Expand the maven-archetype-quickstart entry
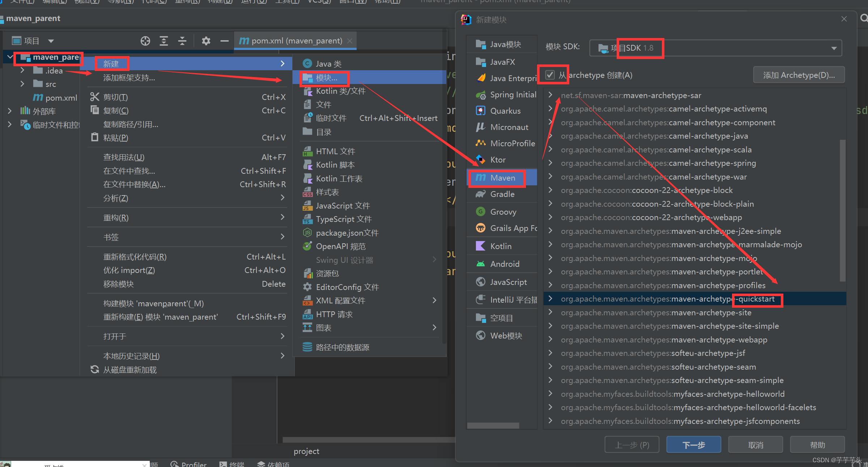868x467 pixels. pyautogui.click(x=550, y=299)
